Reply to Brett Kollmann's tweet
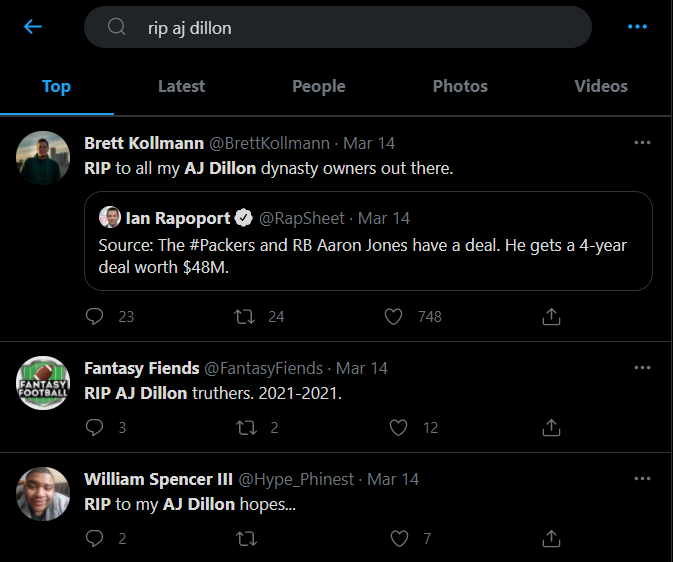The width and height of the screenshot is (673, 562). 96,316
